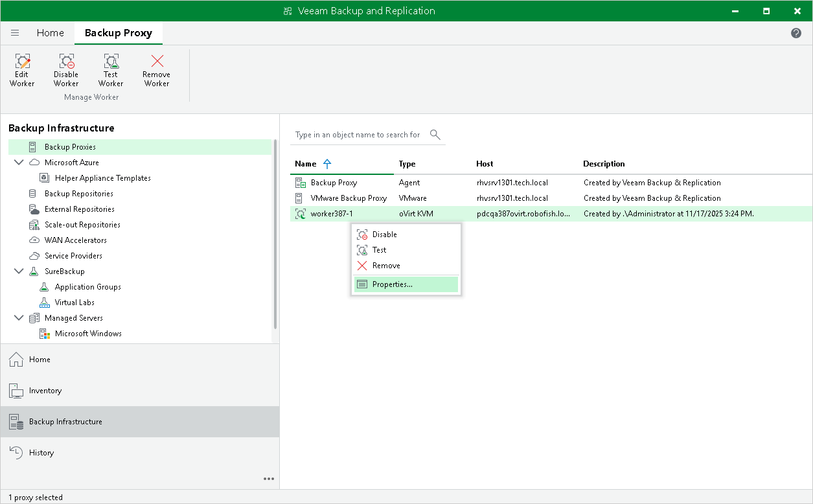Click the Test Worker ribbon icon
The image size is (813, 504).
click(x=111, y=62)
